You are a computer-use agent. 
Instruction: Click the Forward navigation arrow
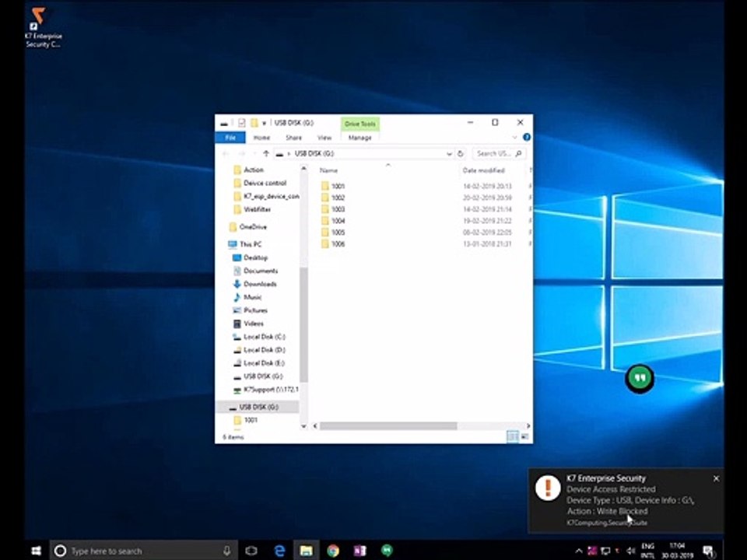[x=241, y=153]
